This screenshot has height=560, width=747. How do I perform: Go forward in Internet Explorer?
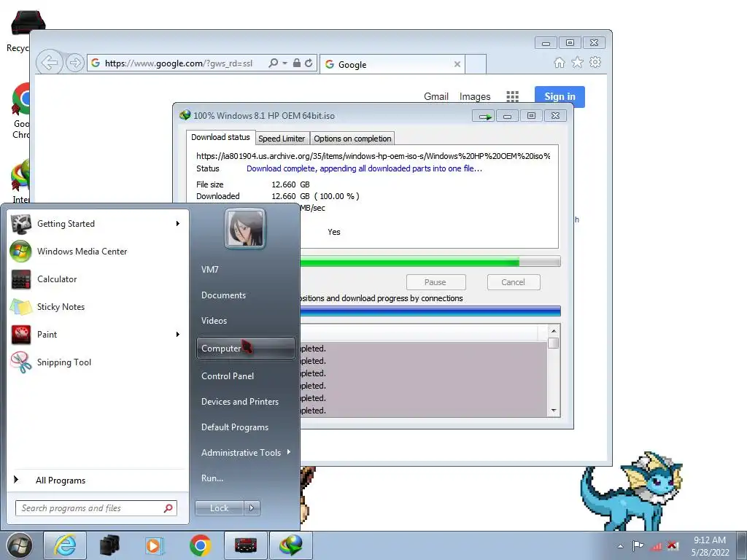click(x=75, y=63)
